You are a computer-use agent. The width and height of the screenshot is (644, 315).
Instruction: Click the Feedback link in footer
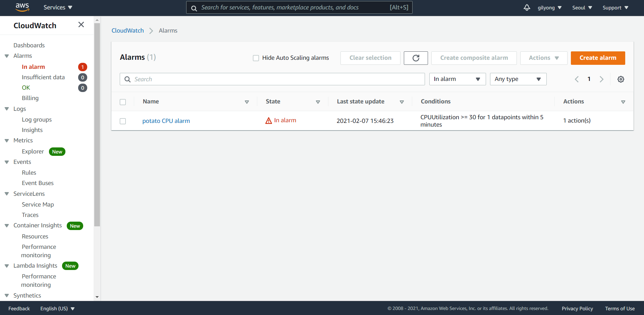point(19,309)
